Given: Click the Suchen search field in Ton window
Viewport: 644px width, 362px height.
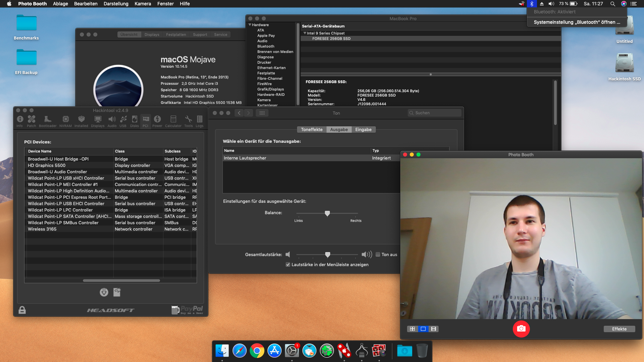Looking at the screenshot, I should click(x=435, y=113).
